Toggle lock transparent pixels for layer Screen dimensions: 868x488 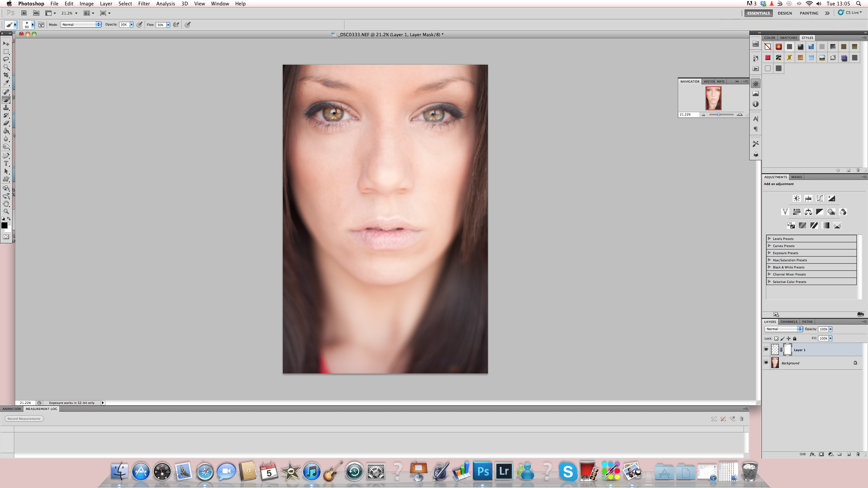776,338
